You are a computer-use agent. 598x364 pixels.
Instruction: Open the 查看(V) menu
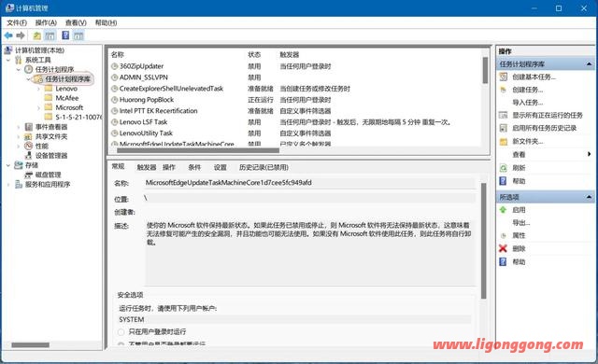tap(76, 22)
